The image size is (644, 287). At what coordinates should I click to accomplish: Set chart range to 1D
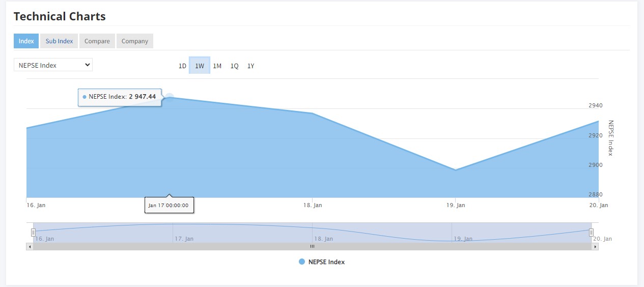click(x=182, y=66)
